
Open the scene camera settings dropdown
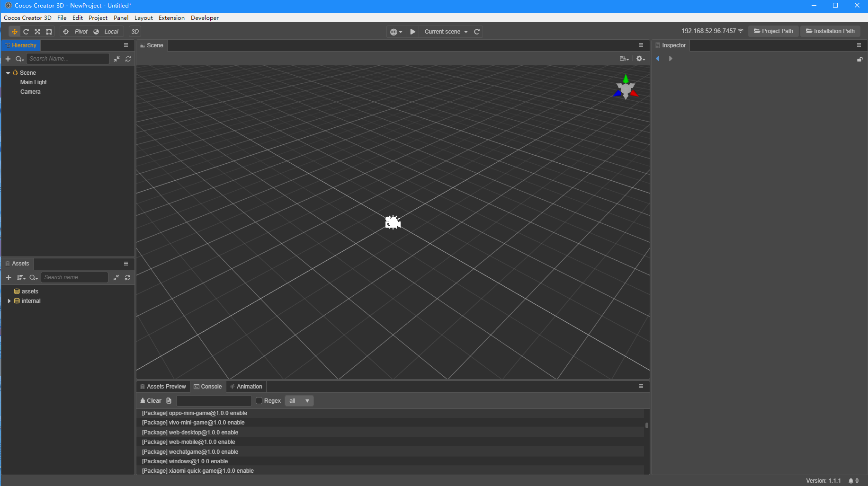pos(624,59)
